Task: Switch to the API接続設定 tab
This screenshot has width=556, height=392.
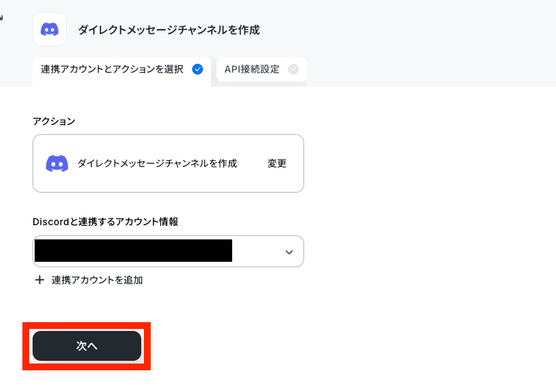Action: coord(261,69)
